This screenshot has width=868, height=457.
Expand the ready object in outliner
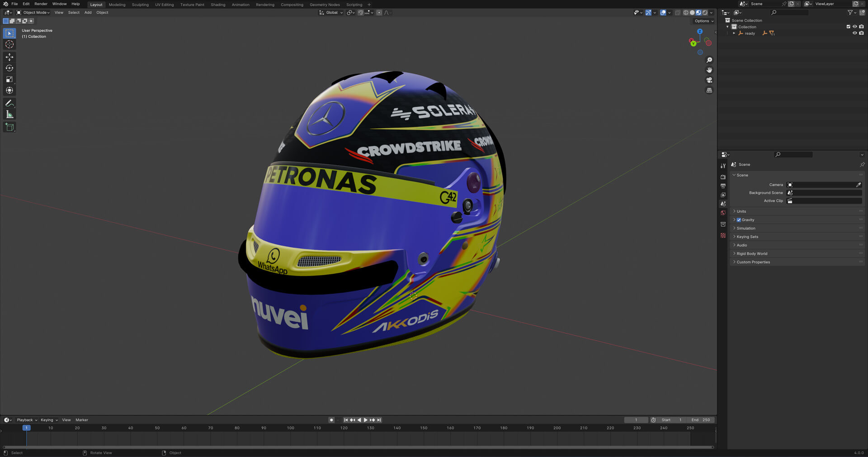pos(734,33)
